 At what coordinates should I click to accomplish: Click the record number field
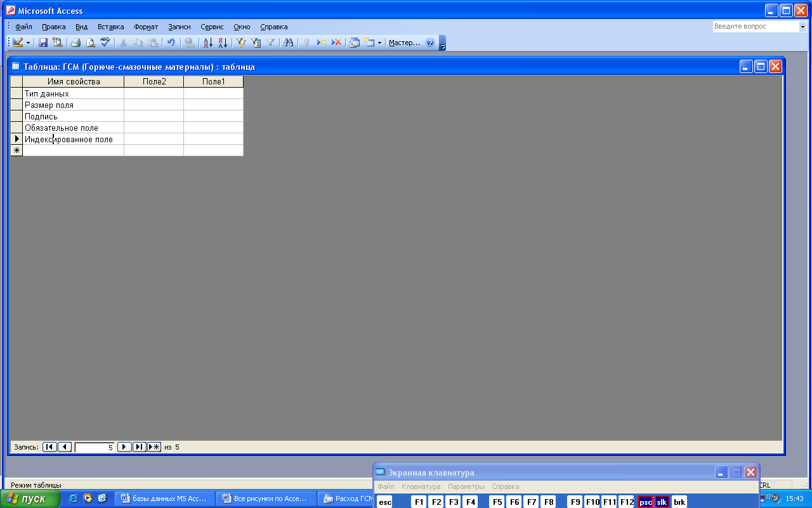(x=95, y=447)
